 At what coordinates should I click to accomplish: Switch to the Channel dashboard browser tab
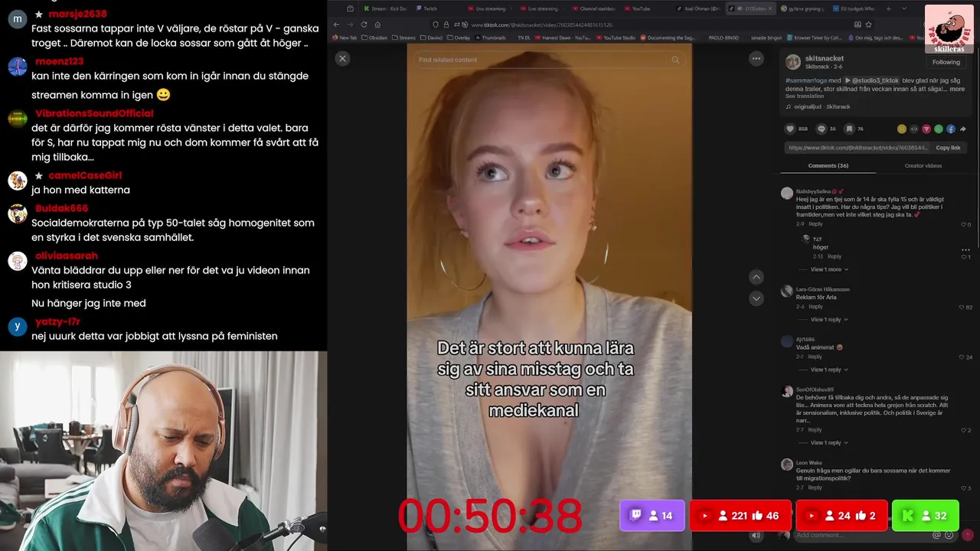point(593,8)
